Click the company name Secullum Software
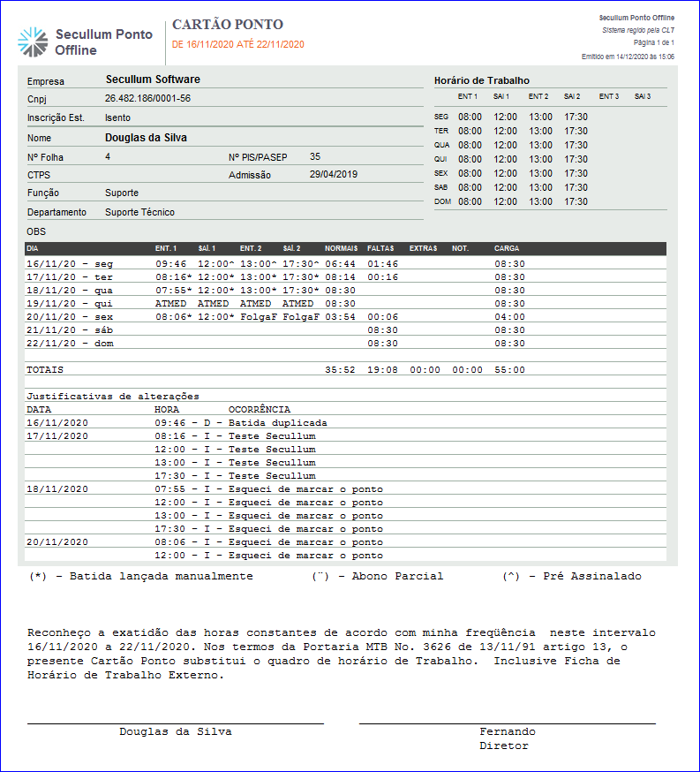 tap(153, 79)
